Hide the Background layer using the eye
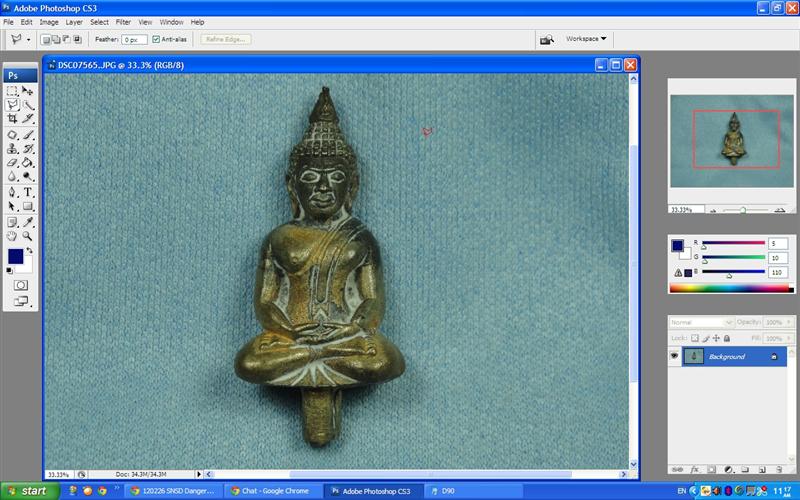The height and width of the screenshot is (500, 800). [x=674, y=356]
